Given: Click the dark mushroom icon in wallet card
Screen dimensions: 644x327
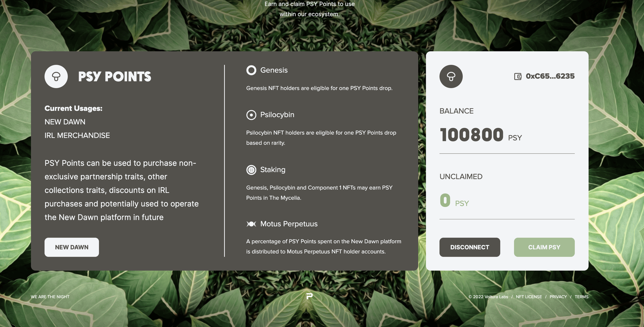Looking at the screenshot, I should click(x=451, y=76).
